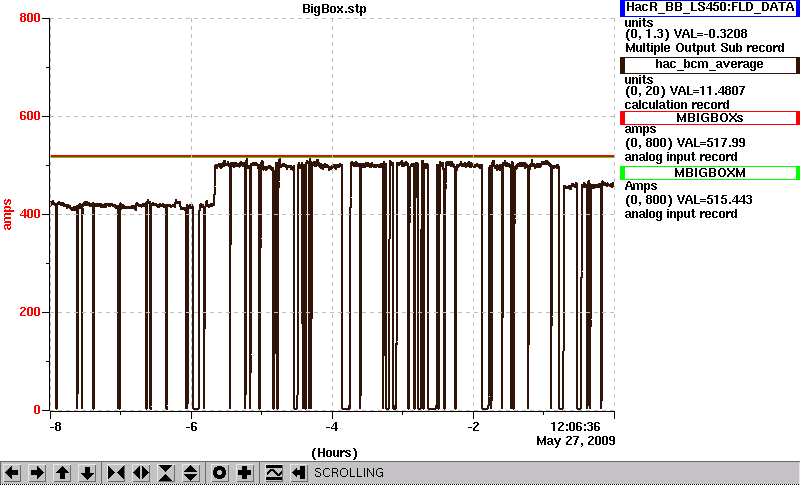Click the return-arrow scroll mode icon
Screen dimensions: 800x485
298,473
